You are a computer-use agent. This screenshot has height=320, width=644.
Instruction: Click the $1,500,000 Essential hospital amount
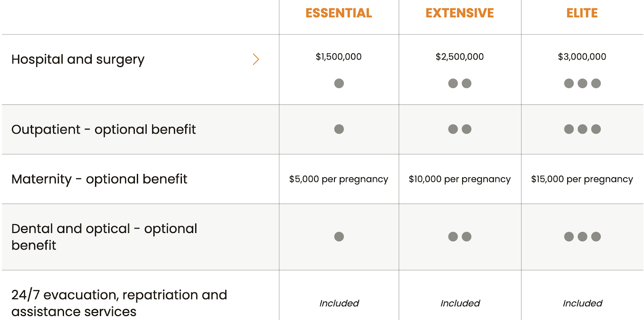[x=339, y=57]
